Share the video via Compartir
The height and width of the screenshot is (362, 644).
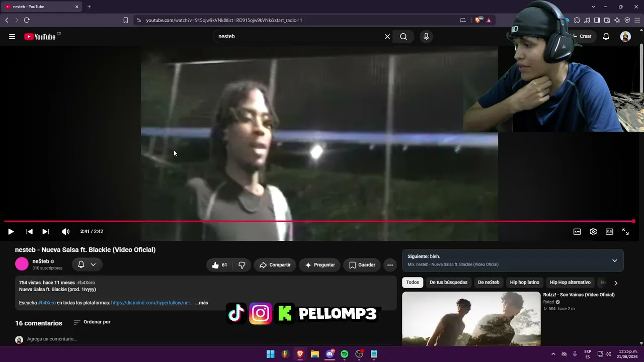click(275, 265)
